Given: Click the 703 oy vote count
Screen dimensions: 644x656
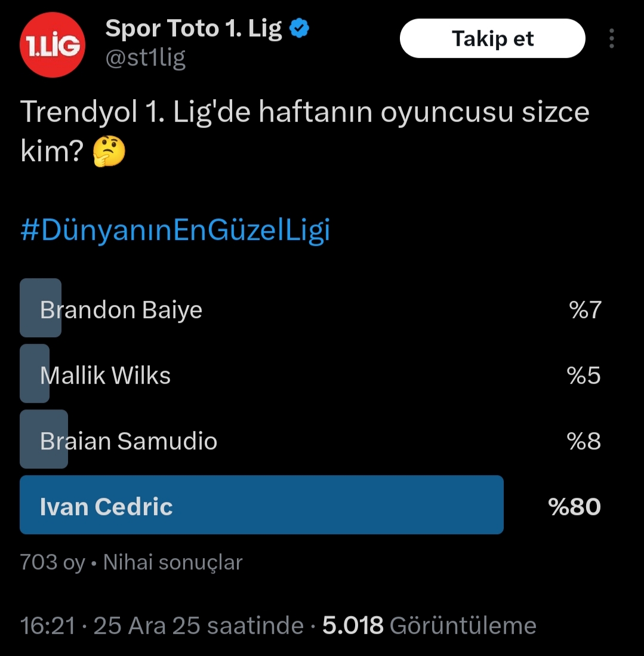Looking at the screenshot, I should click(53, 562).
